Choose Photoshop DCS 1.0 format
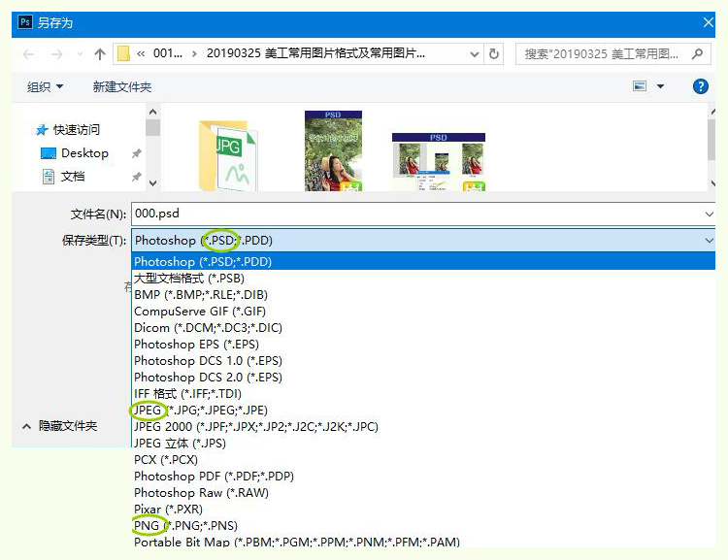This screenshot has width=728, height=560. 423,361
